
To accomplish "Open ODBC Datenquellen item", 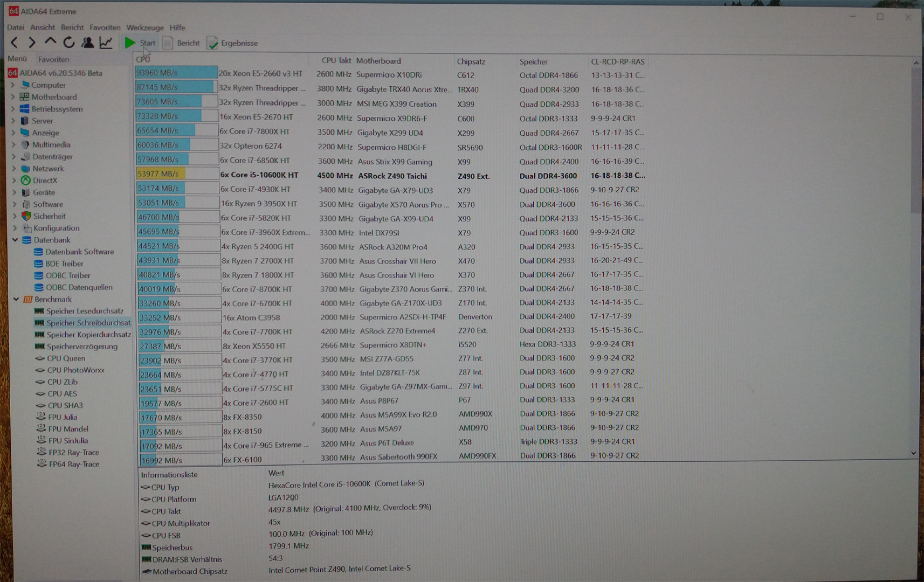I will coord(79,287).
